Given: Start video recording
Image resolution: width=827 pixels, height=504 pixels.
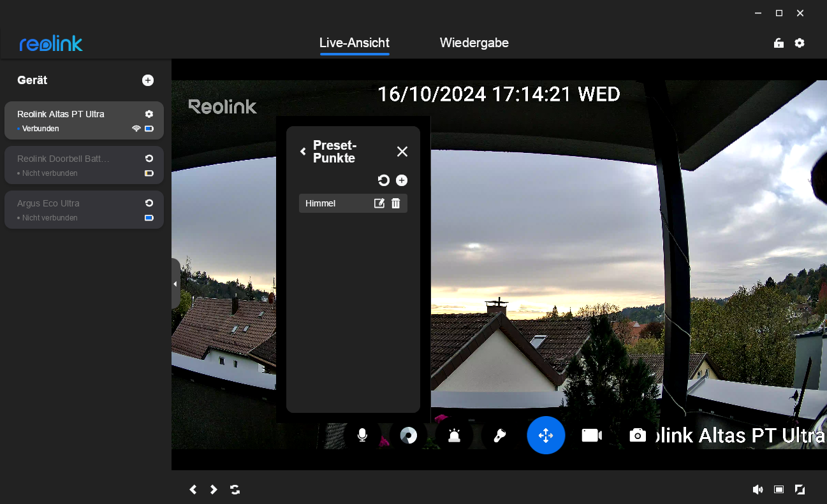Looking at the screenshot, I should (x=592, y=435).
